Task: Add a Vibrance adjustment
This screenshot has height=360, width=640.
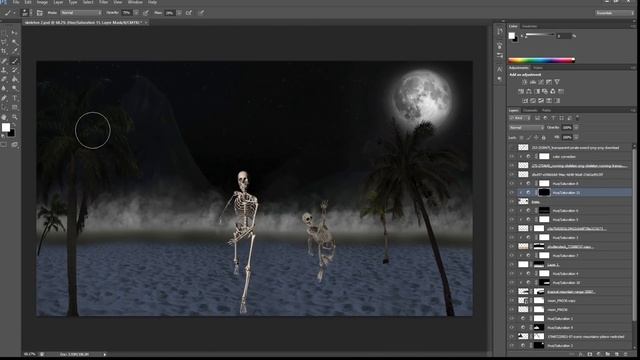Action: (557, 82)
